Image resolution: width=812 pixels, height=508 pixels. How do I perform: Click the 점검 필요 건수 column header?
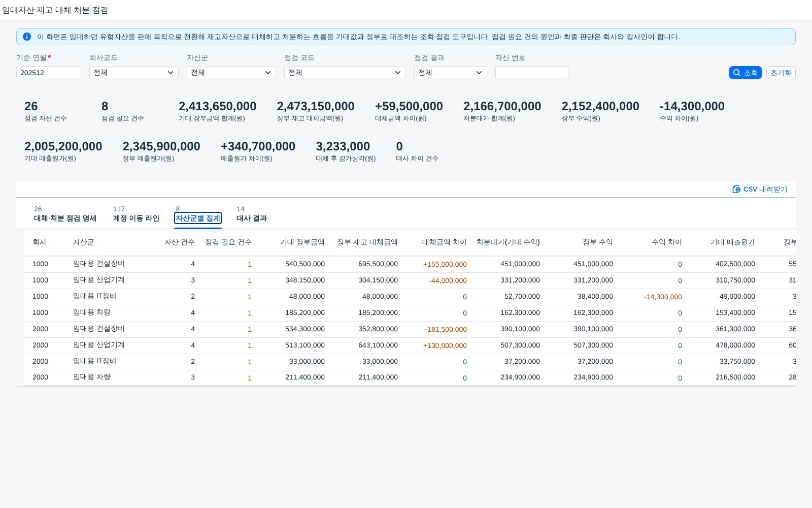228,242
